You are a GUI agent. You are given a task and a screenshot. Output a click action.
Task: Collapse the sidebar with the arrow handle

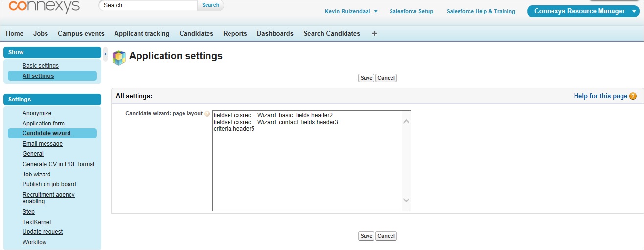pyautogui.click(x=105, y=53)
